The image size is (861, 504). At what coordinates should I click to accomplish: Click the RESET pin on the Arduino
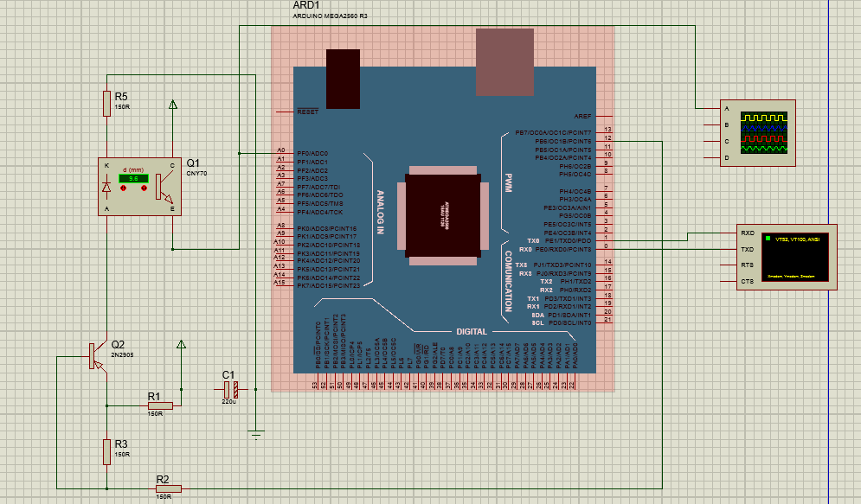pos(307,111)
